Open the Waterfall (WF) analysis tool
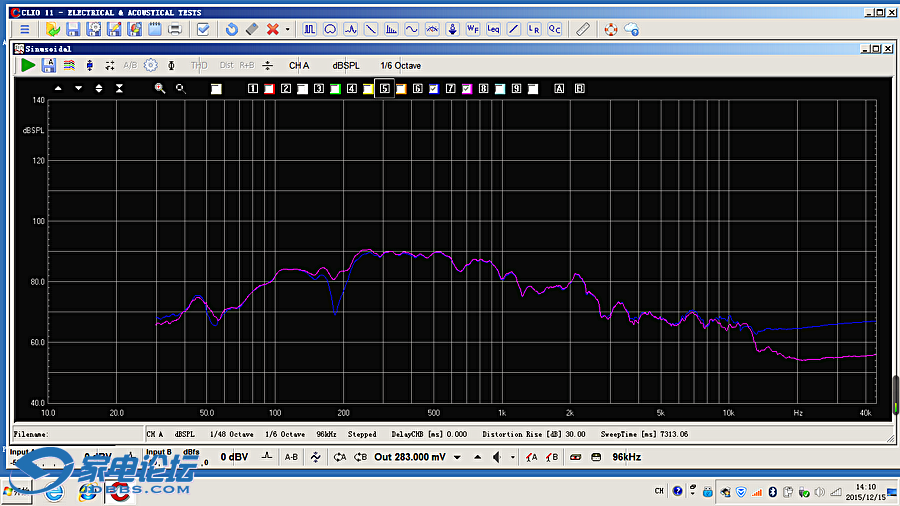Viewport: 900px width, 506px height. pos(473,29)
